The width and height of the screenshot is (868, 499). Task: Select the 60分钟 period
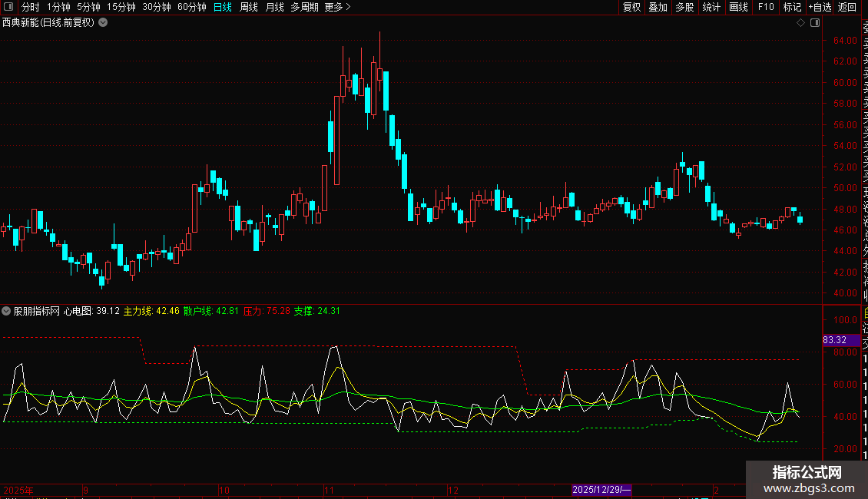(192, 7)
